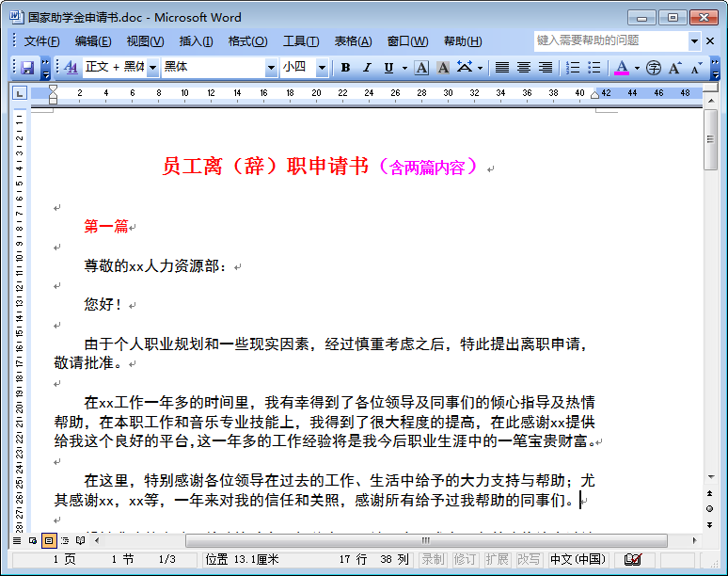Click the horizontal scrollbar right arrow
The height and width of the screenshot is (576, 728).
tap(694, 540)
